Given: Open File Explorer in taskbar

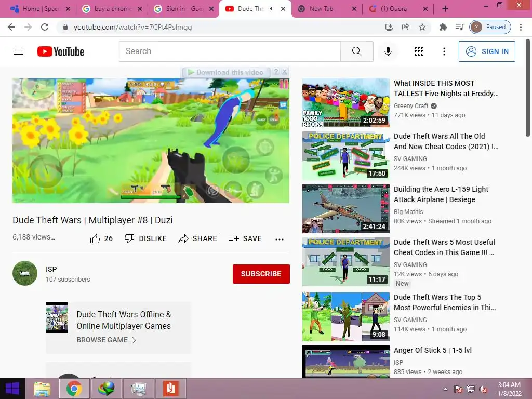Looking at the screenshot, I should click(x=42, y=389).
